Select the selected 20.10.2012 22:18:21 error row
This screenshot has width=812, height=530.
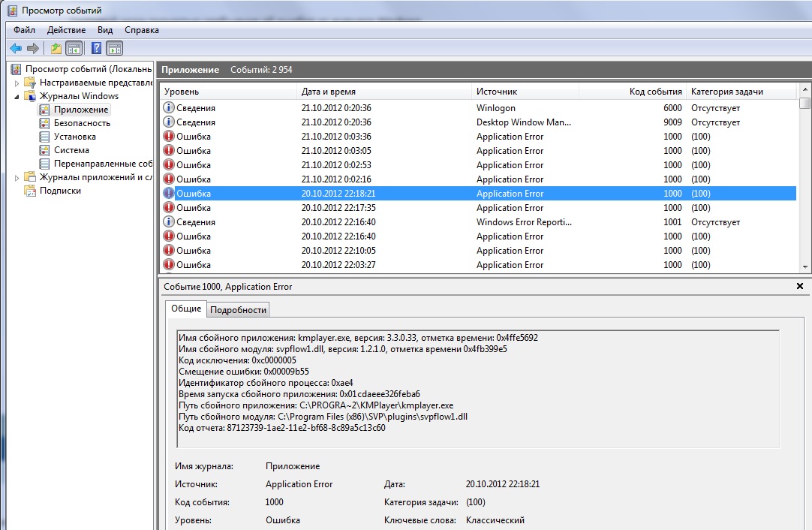click(478, 193)
